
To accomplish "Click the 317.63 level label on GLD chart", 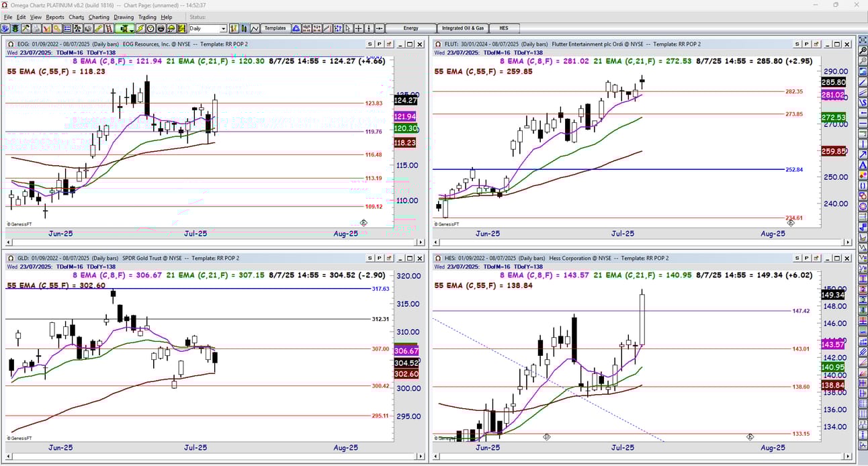I will (x=380, y=289).
